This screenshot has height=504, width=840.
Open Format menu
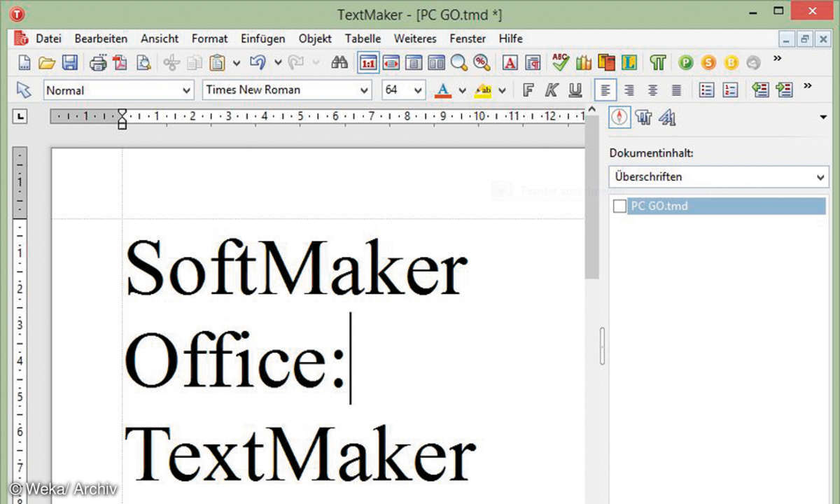[210, 38]
